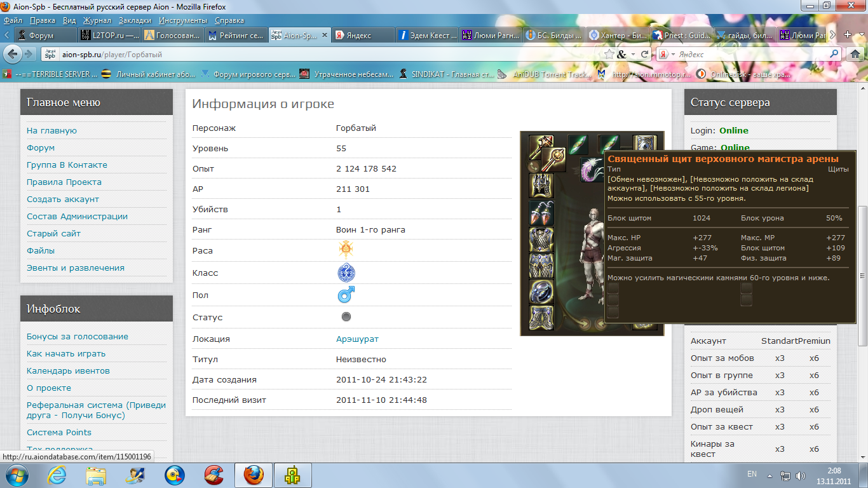Open Правила Проекта link
Viewport: 868px width, 488px height.
pos(64,182)
